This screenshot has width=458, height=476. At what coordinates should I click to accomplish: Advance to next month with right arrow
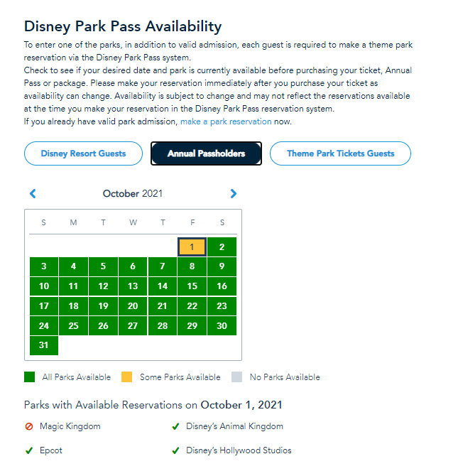234,193
